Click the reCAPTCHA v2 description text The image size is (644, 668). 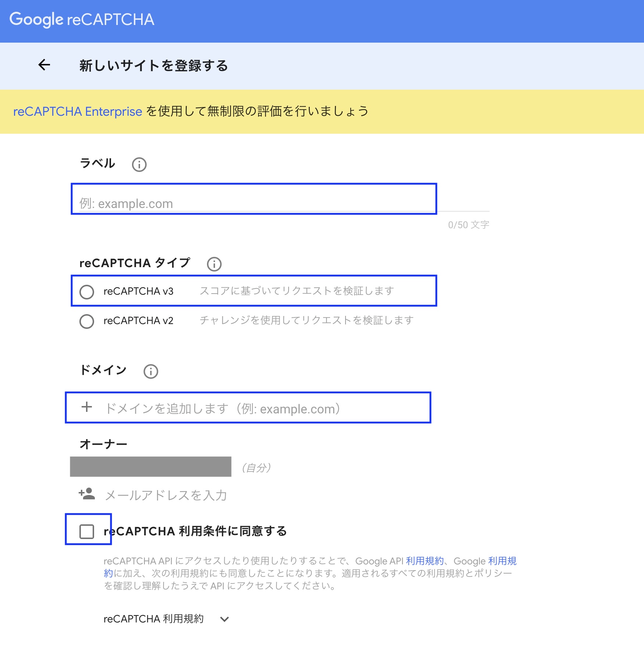(x=307, y=320)
